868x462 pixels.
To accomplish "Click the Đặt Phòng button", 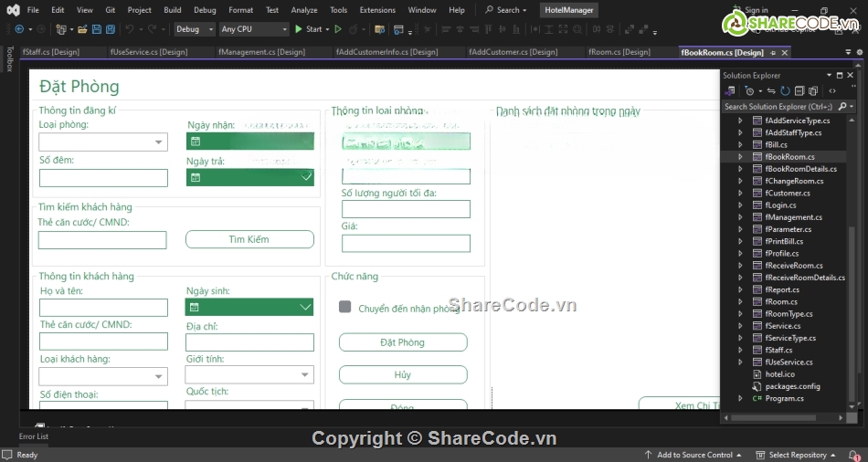I will (403, 342).
